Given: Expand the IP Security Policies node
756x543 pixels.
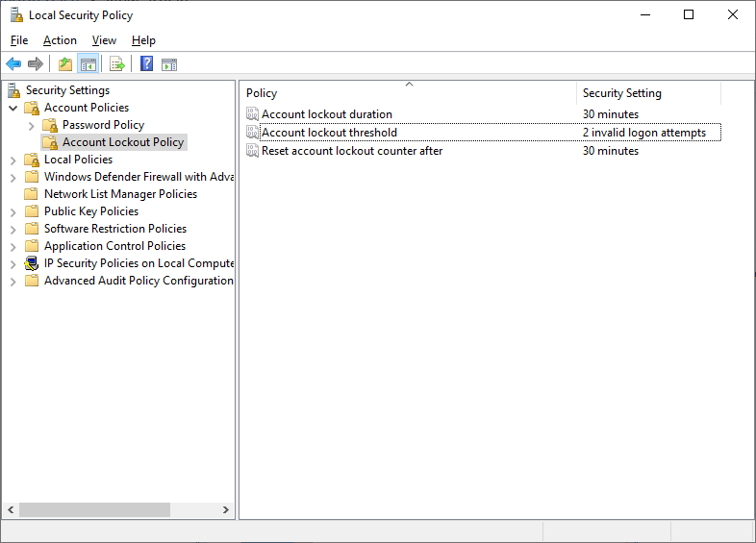Looking at the screenshot, I should [13, 264].
